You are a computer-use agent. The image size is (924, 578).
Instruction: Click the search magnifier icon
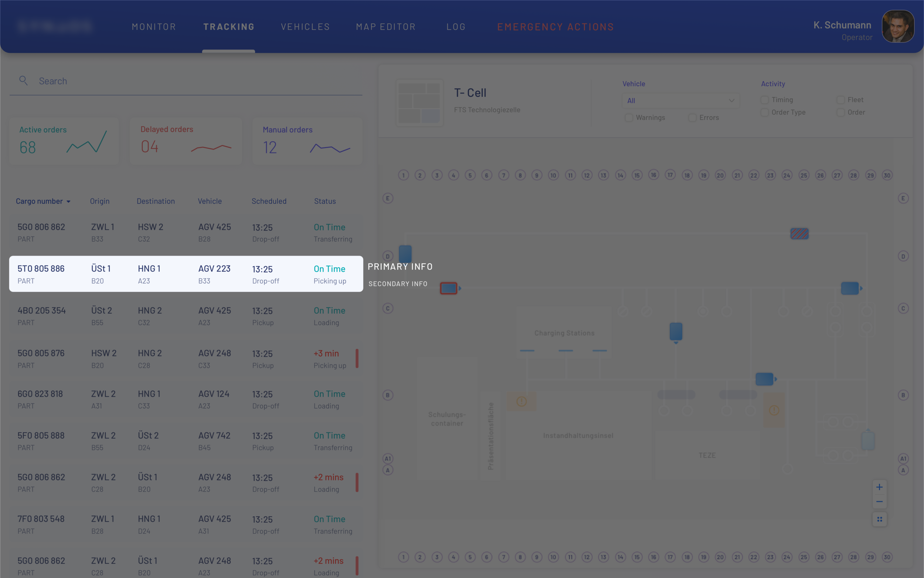(23, 81)
